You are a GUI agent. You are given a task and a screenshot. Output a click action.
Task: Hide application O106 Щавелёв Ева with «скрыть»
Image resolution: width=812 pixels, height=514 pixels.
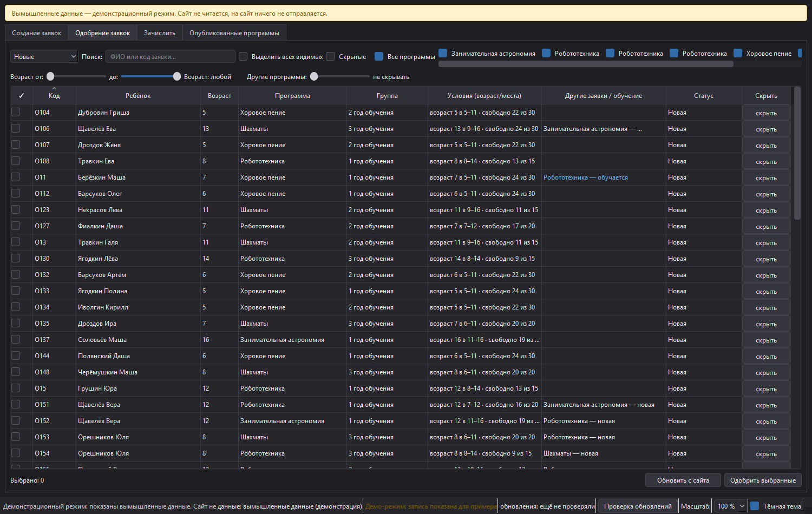tap(766, 129)
